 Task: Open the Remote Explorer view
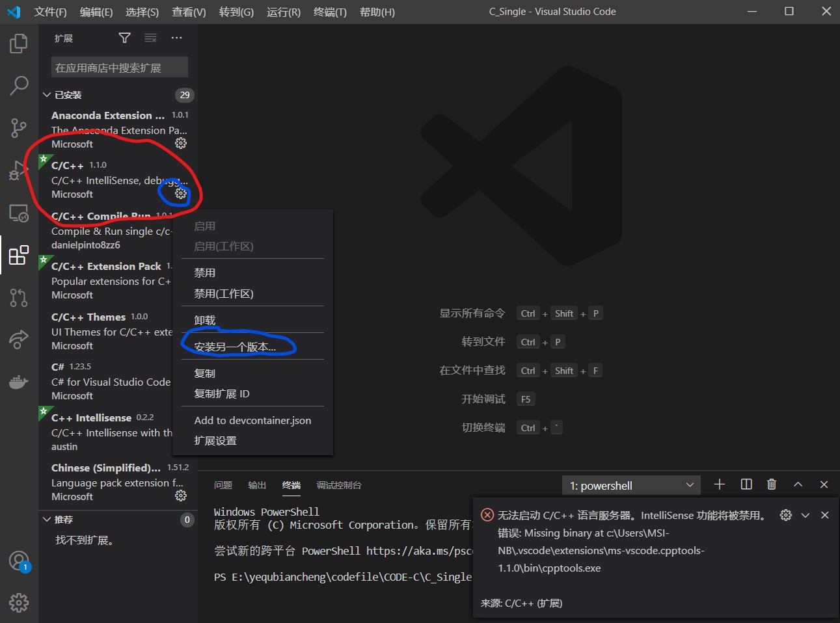(x=19, y=213)
